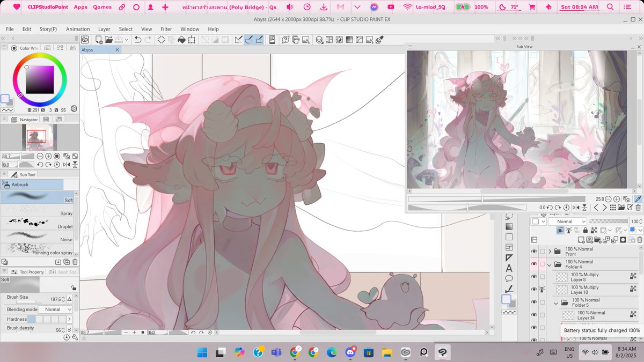Open layer blending mode Normal dropdown
The height and width of the screenshot is (362, 644).
(567, 221)
